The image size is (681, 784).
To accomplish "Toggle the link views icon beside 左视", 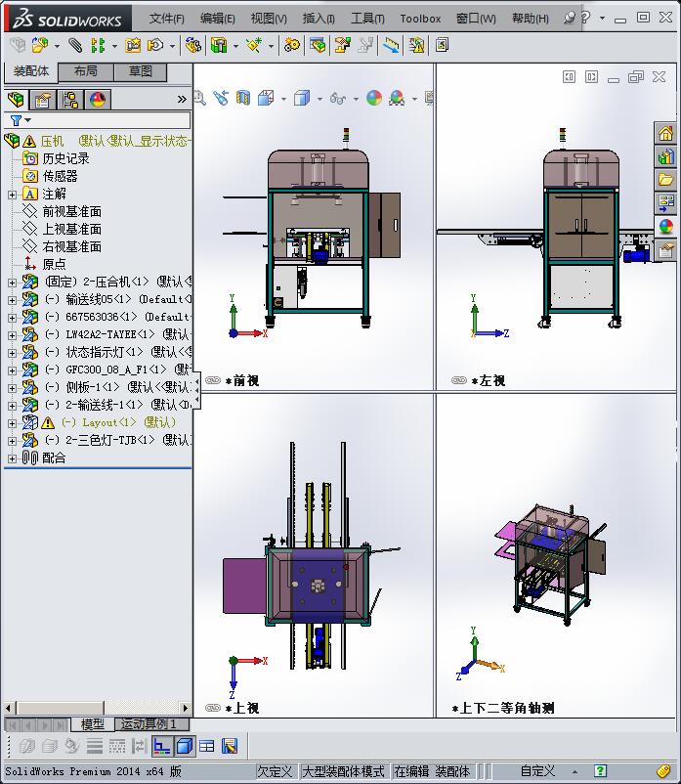I will coord(458,380).
